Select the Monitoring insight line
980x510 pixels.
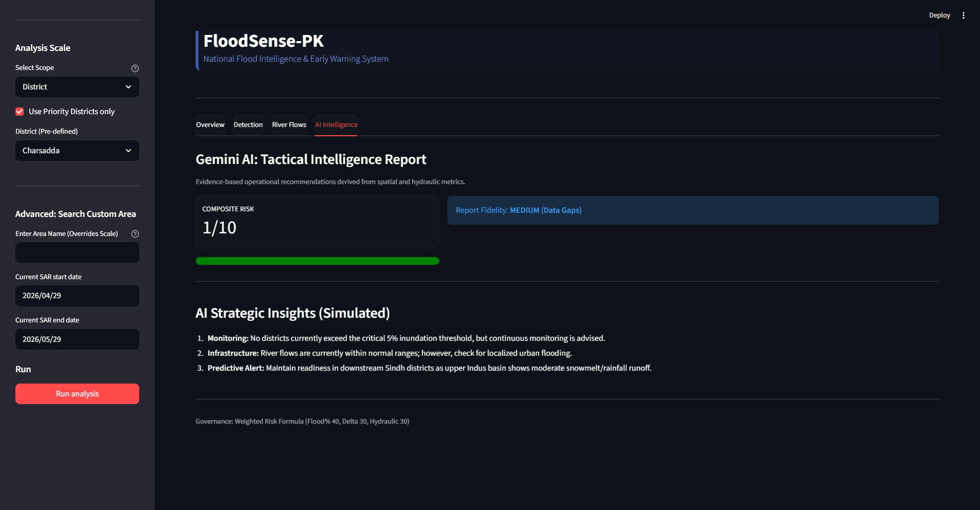point(406,338)
